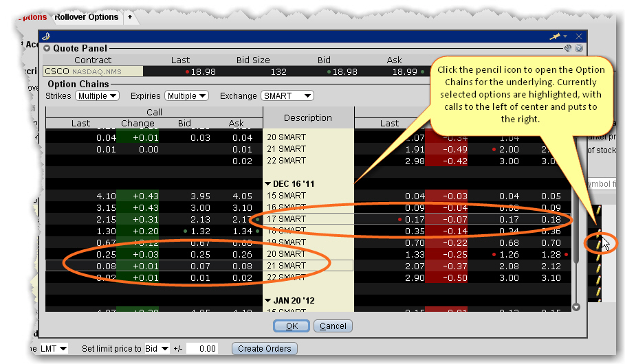Add a new tab with plus button
The width and height of the screenshot is (625, 364).
coord(130,16)
